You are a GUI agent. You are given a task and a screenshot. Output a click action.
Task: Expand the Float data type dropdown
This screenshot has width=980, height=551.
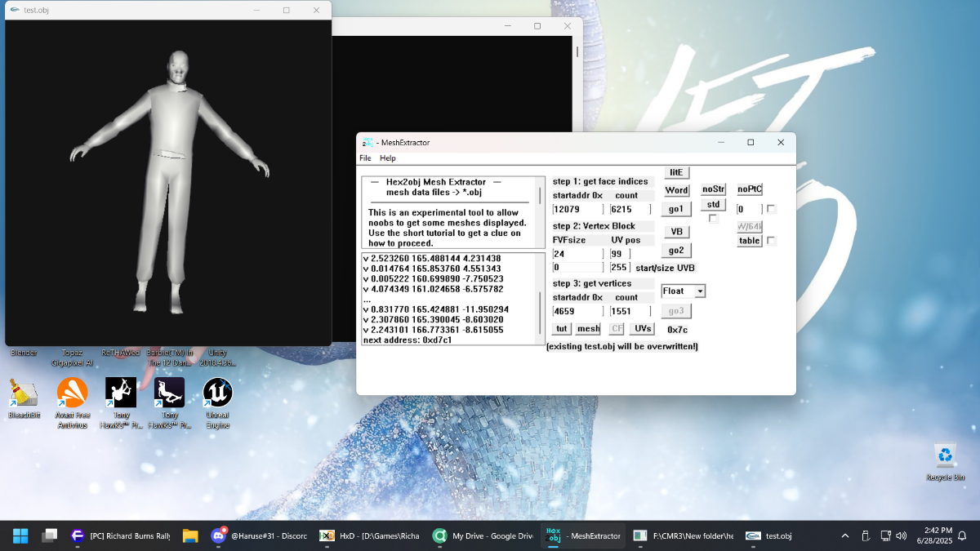click(700, 291)
